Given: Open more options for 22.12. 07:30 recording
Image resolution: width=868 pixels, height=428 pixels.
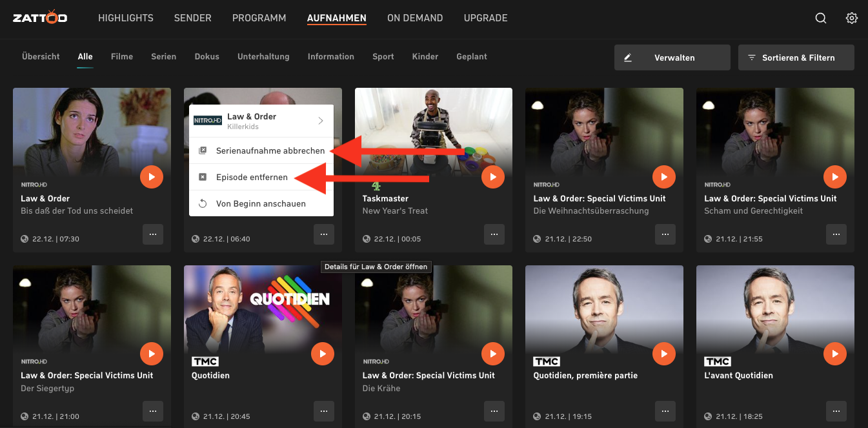Looking at the screenshot, I should point(153,234).
